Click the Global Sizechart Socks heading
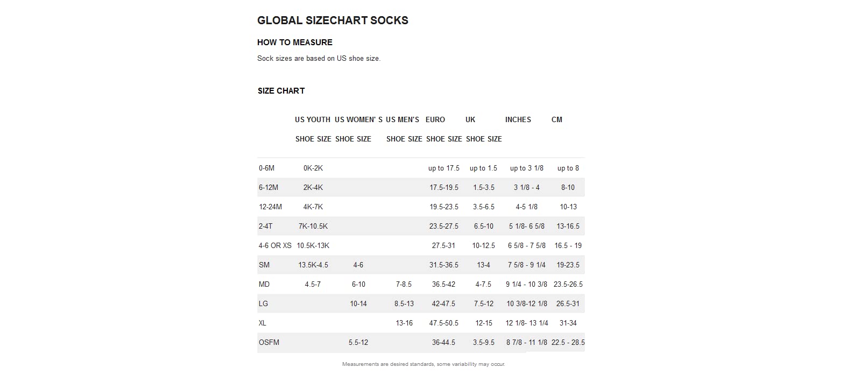This screenshot has width=868, height=389. pyautogui.click(x=333, y=20)
